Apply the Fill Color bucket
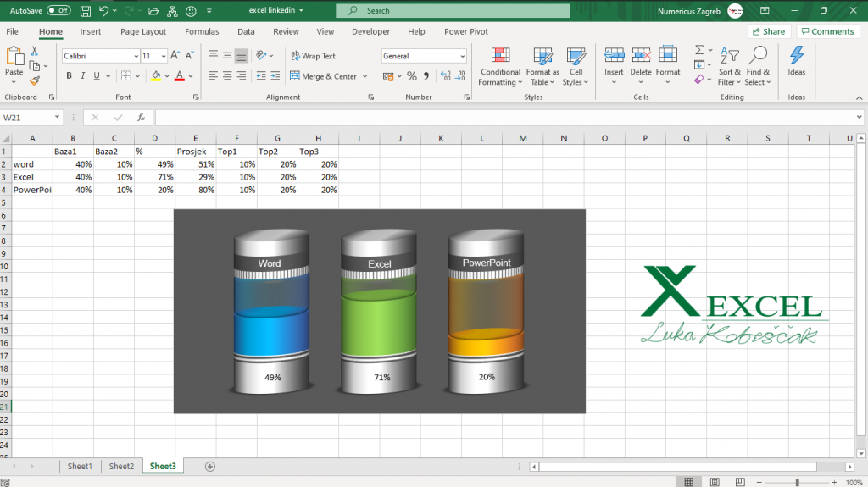This screenshot has width=868, height=487. coord(156,76)
